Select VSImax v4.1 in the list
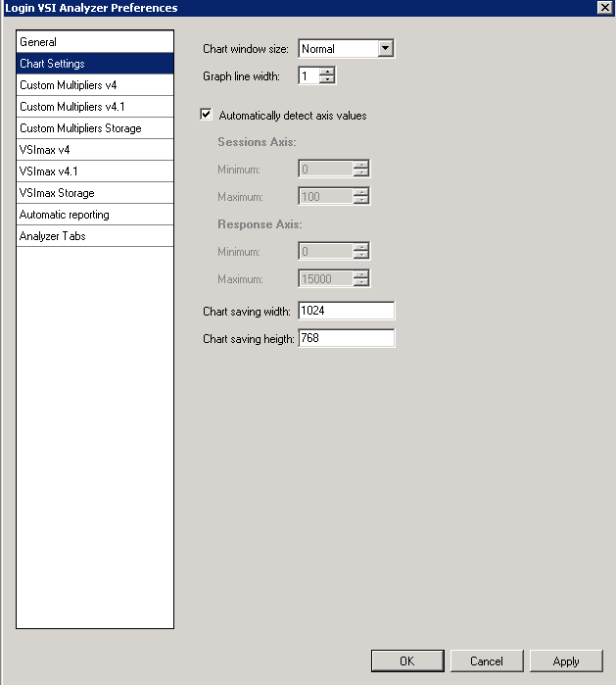This screenshot has height=685, width=616. [x=95, y=171]
